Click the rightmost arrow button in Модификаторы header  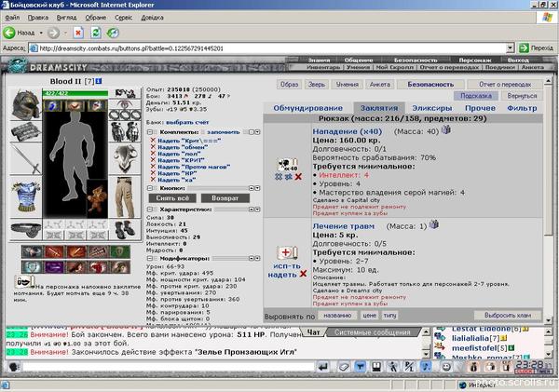[257, 258]
